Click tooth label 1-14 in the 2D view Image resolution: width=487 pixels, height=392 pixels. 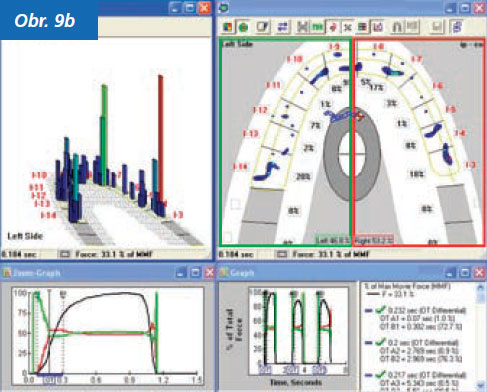241,166
